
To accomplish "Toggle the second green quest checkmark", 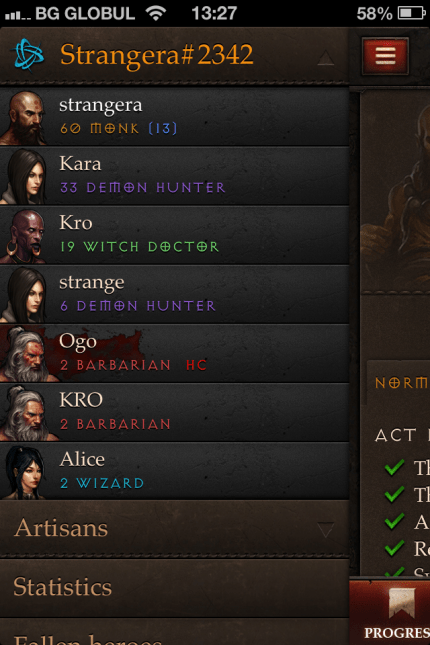I will (x=394, y=494).
